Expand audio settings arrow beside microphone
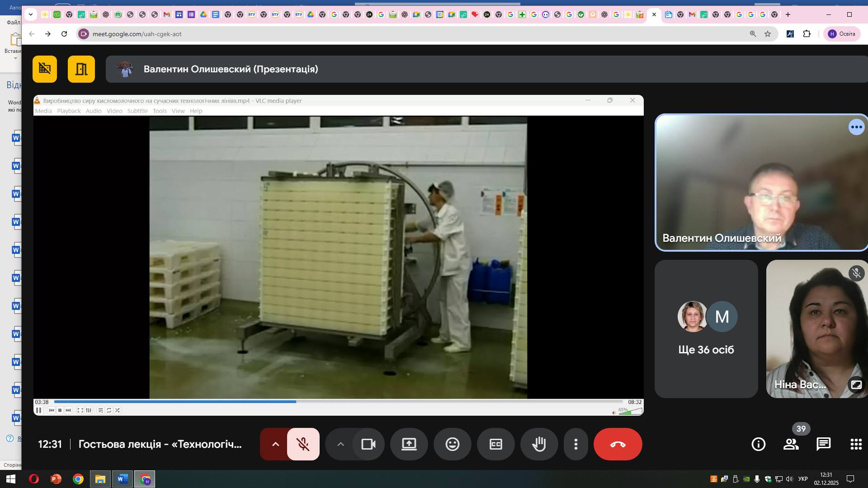Screen dimensions: 868x488 pyautogui.click(x=275, y=444)
